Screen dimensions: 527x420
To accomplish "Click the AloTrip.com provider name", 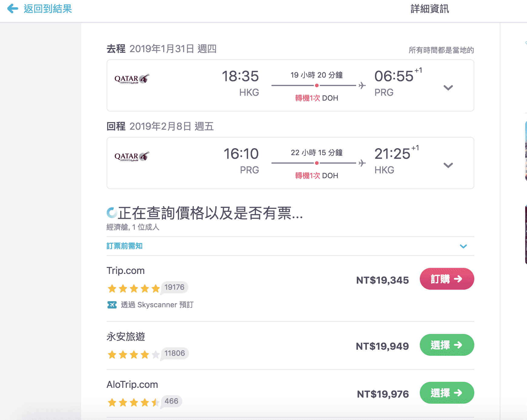I will pyautogui.click(x=132, y=385).
